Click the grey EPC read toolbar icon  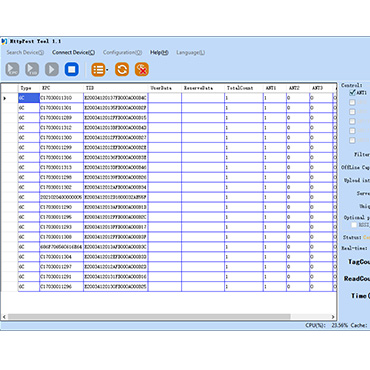click(x=12, y=69)
